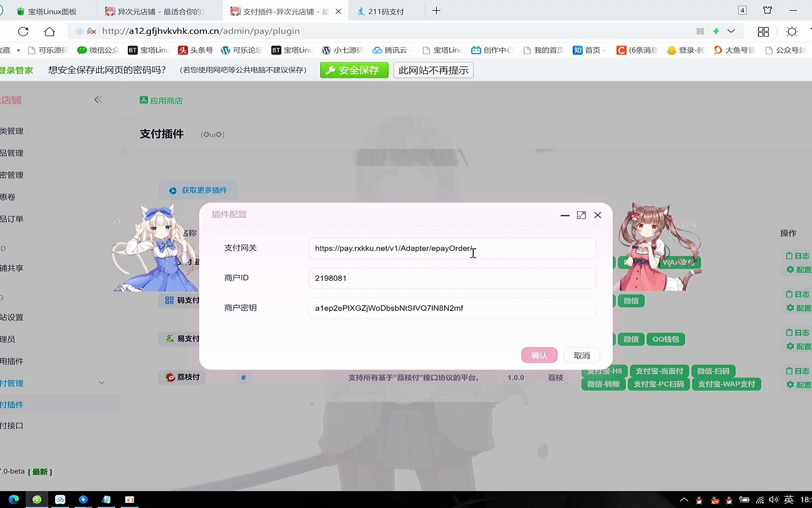Open Thunder download tool in the taskbar

tap(83, 499)
